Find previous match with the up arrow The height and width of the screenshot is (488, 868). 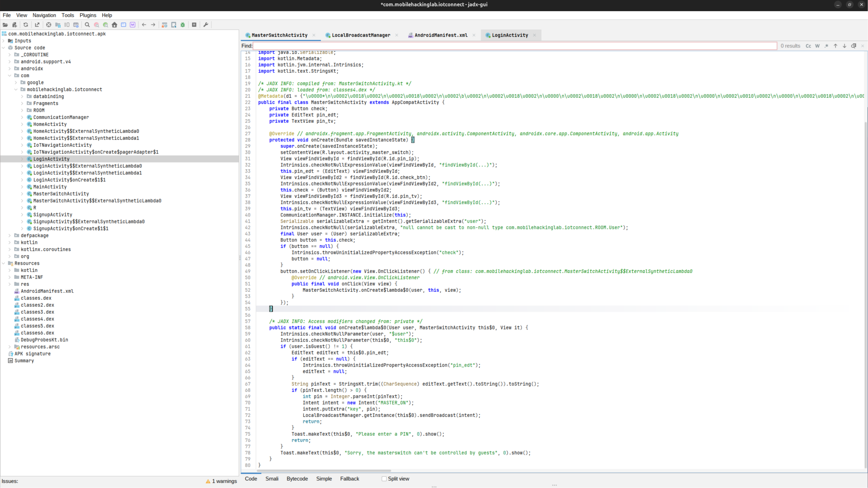coord(836,46)
